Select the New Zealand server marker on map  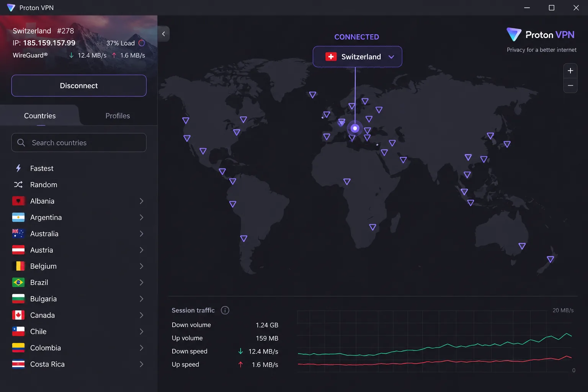point(550,259)
